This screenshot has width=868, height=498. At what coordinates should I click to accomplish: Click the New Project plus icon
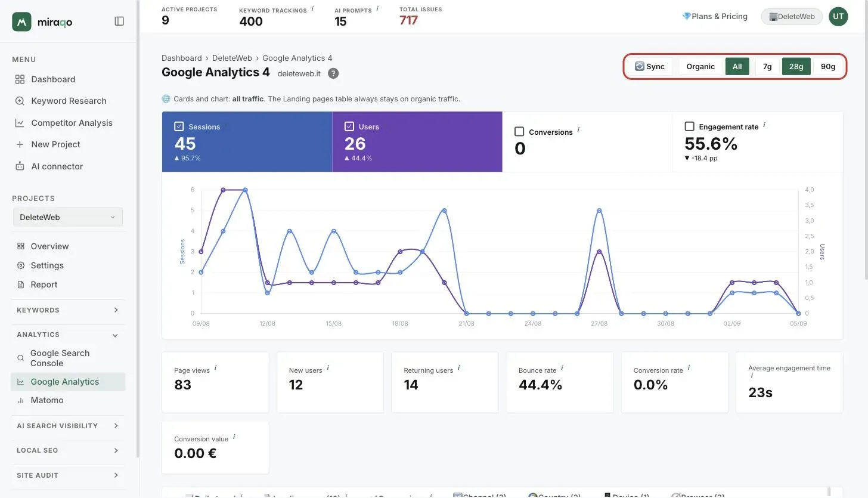tap(20, 144)
